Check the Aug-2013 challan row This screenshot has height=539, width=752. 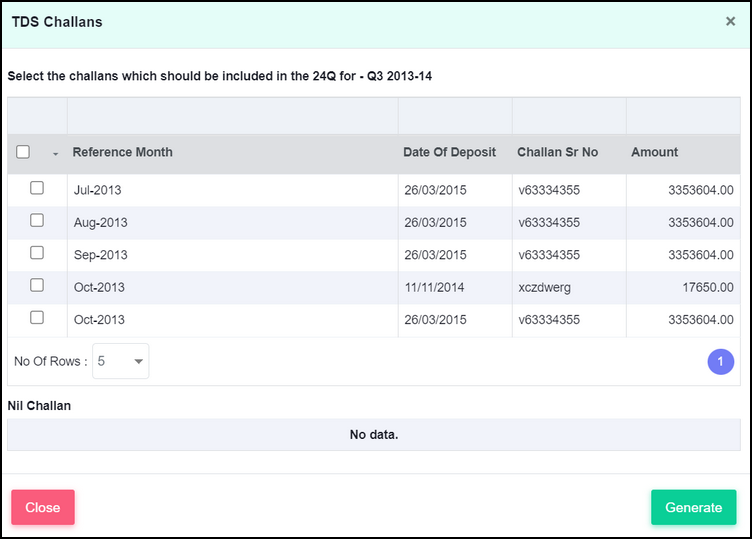click(37, 220)
